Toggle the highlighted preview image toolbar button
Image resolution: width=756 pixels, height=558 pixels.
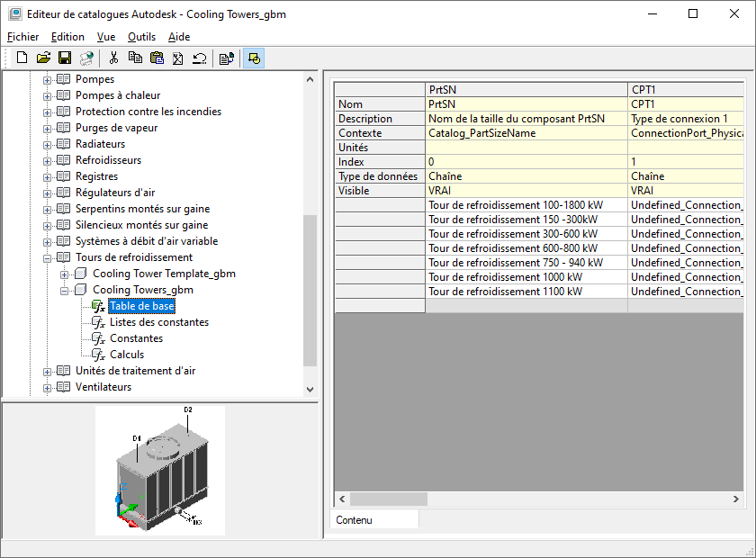(x=254, y=58)
